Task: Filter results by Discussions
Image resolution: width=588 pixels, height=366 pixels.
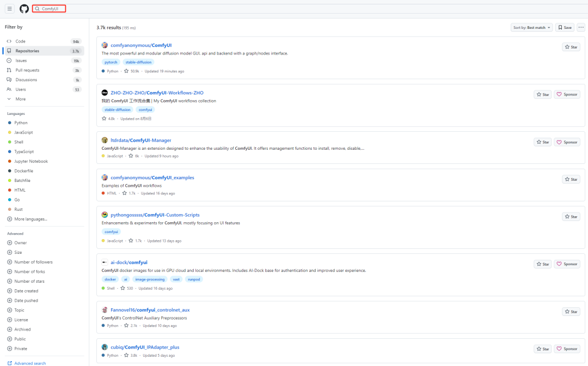Action: point(44,80)
